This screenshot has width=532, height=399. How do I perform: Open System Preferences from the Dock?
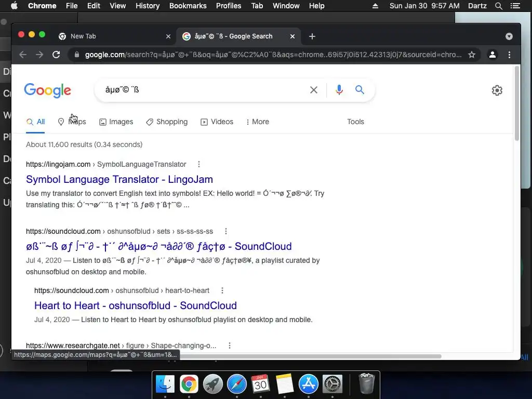pos(332,384)
